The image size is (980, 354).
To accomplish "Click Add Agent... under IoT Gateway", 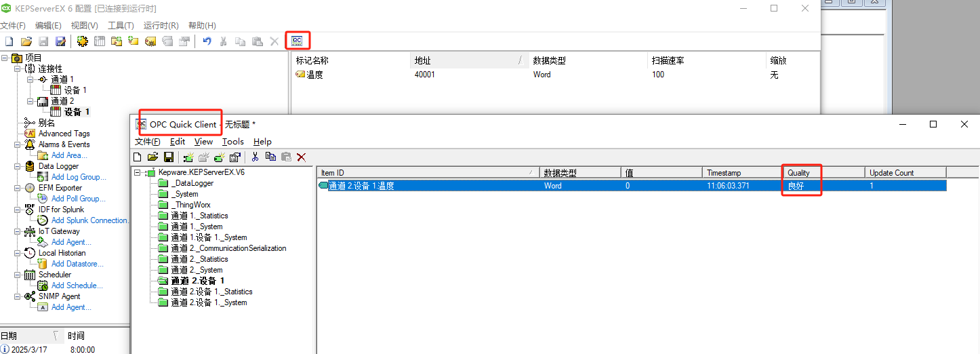I will pos(71,242).
